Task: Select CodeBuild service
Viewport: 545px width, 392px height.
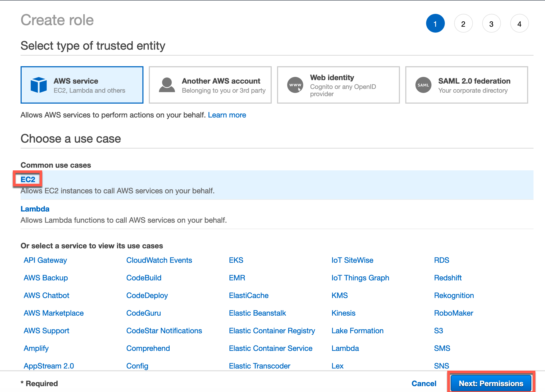Action: 144,278
